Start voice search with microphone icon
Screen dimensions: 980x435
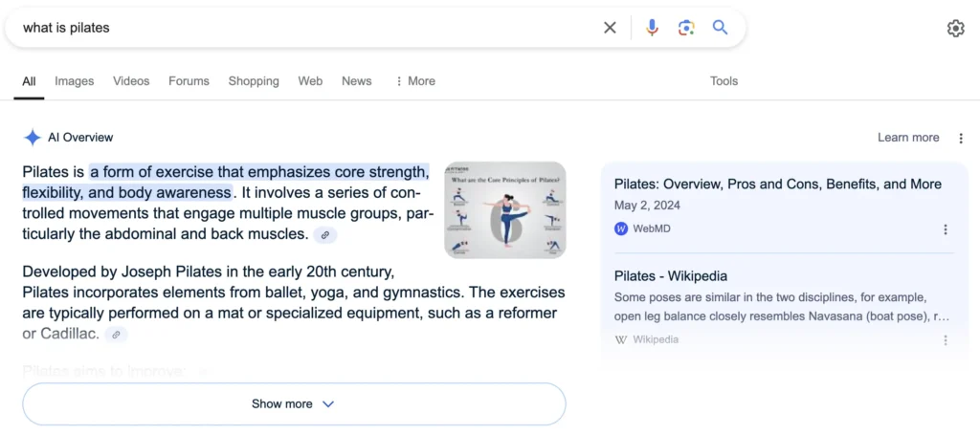click(x=652, y=28)
